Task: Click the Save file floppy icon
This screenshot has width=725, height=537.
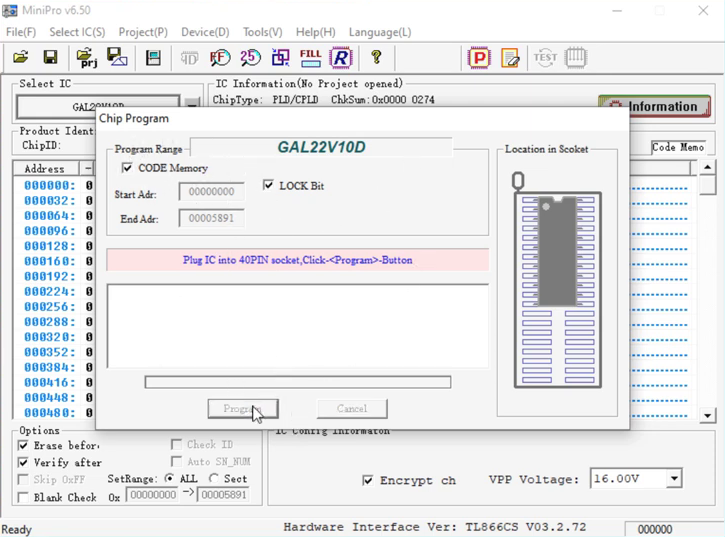Action: [x=48, y=58]
